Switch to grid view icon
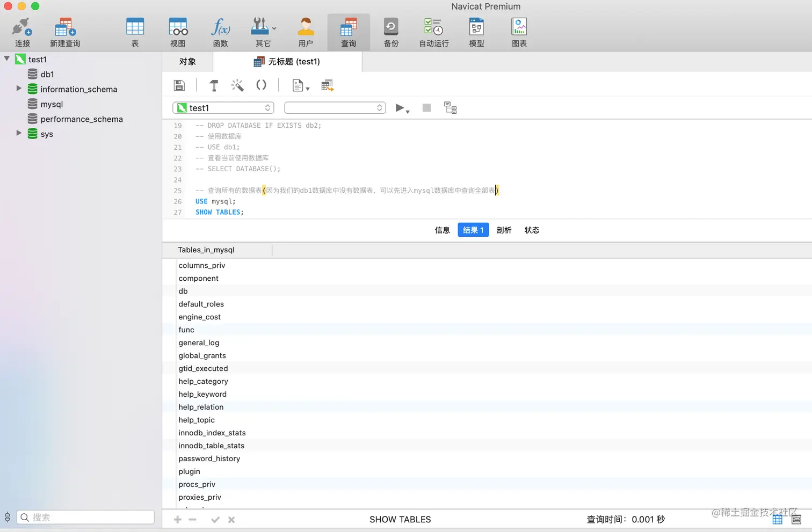812x532 pixels. point(777,520)
